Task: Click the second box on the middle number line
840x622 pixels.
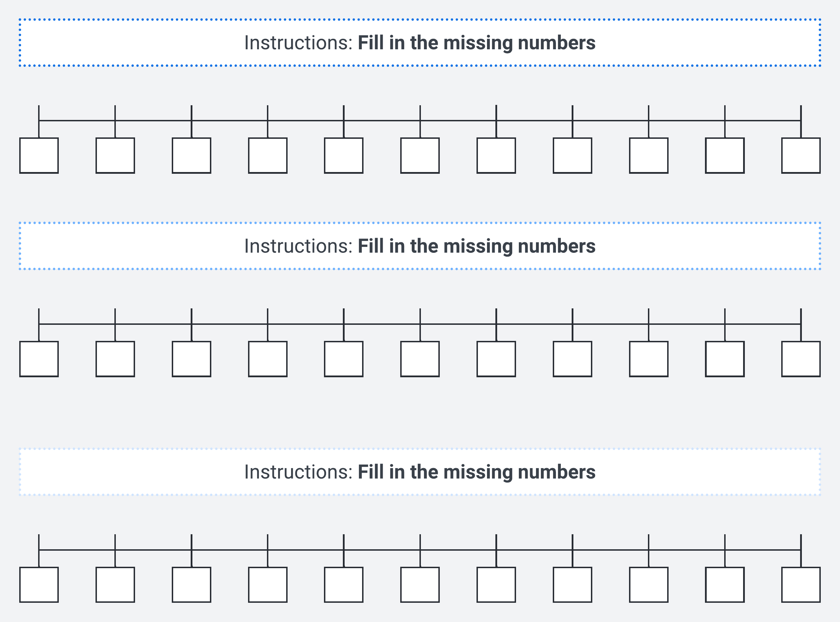Action: click(x=115, y=359)
